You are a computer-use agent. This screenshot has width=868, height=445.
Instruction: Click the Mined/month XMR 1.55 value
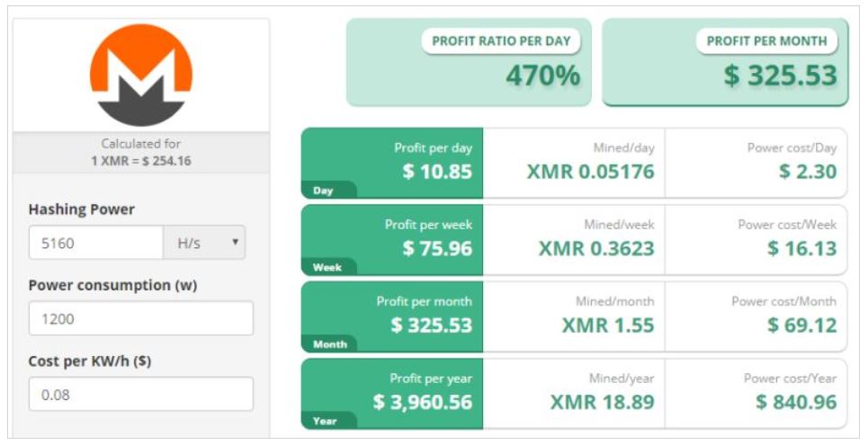pyautogui.click(x=608, y=325)
